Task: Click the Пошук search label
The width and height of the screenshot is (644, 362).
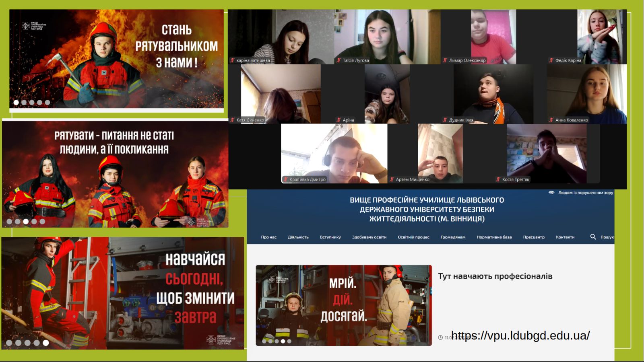Action: point(607,237)
